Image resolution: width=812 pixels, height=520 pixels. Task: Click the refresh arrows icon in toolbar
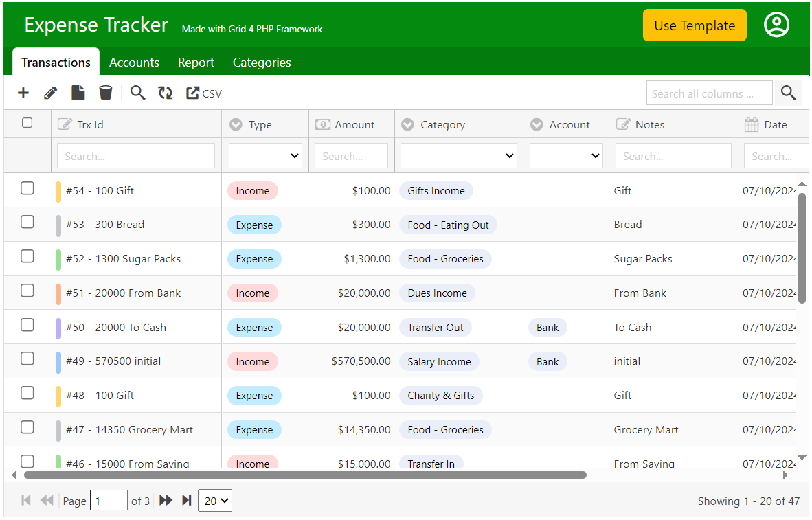click(166, 93)
